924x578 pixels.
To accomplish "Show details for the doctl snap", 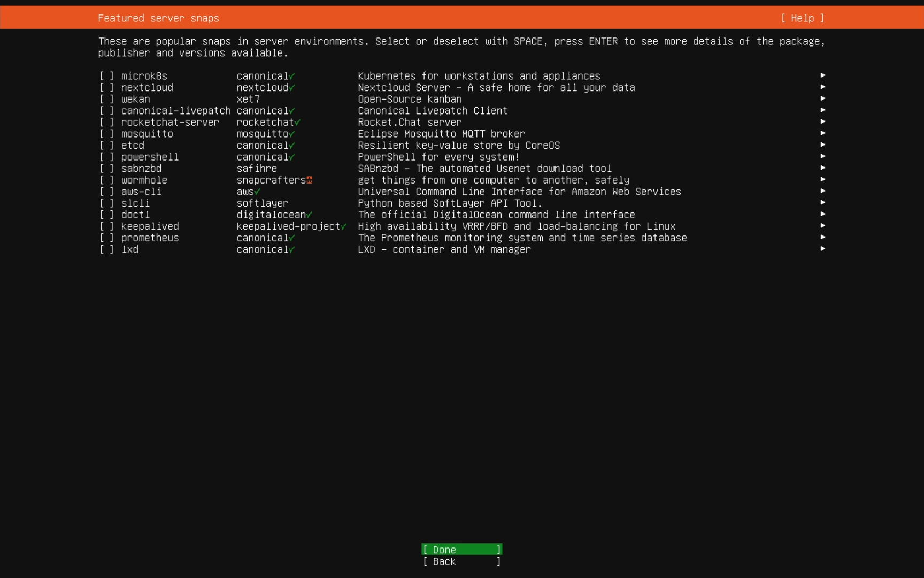I will pyautogui.click(x=823, y=214).
